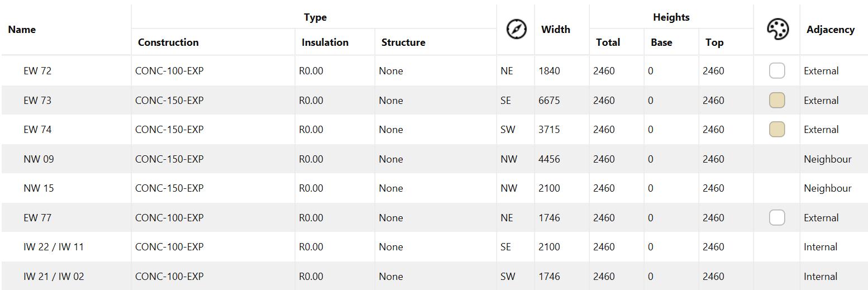Edit the width value 4456 for NW 09

tap(549, 159)
